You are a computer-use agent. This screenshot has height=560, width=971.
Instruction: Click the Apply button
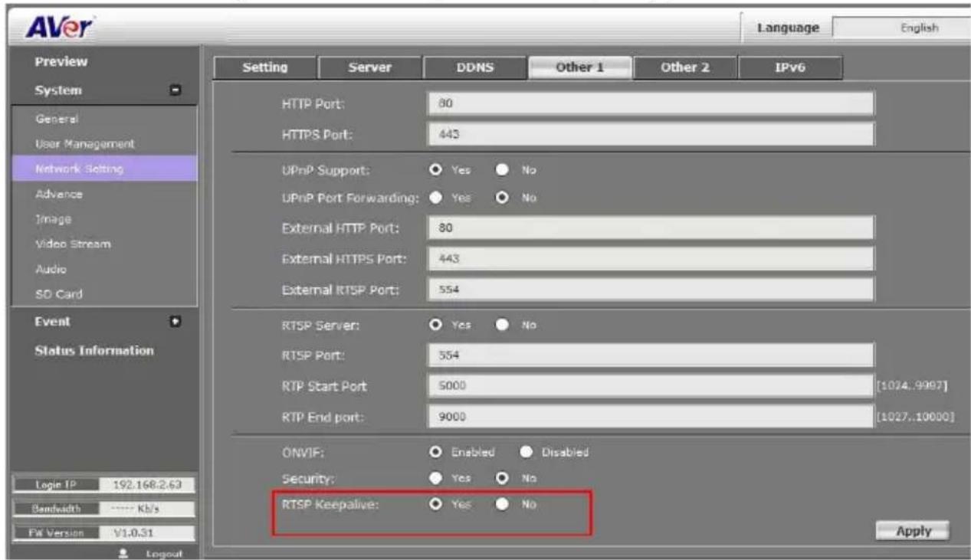click(912, 530)
